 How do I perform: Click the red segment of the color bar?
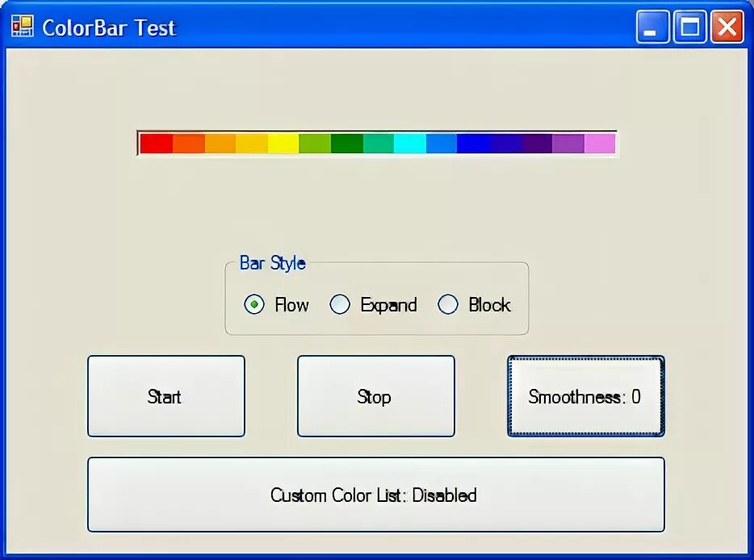(157, 144)
